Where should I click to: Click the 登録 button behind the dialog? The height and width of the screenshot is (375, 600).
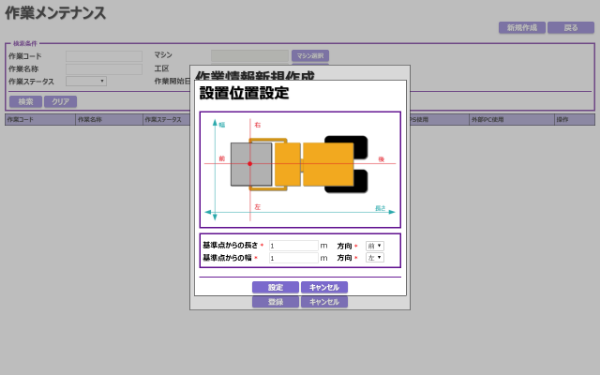pyautogui.click(x=275, y=302)
